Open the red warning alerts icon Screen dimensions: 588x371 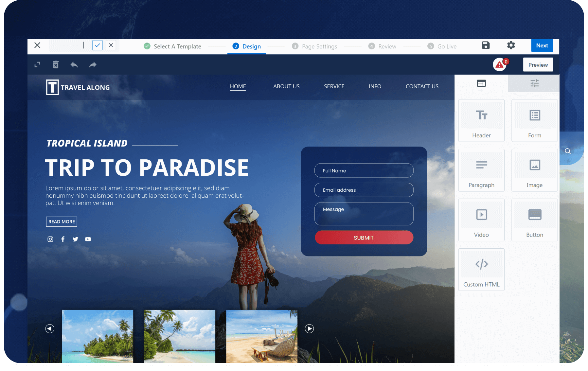point(500,65)
